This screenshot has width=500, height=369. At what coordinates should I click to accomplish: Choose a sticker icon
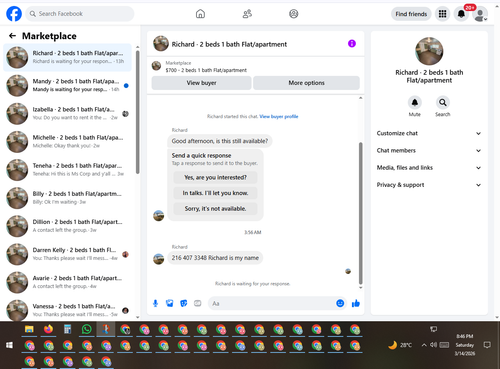(x=184, y=303)
